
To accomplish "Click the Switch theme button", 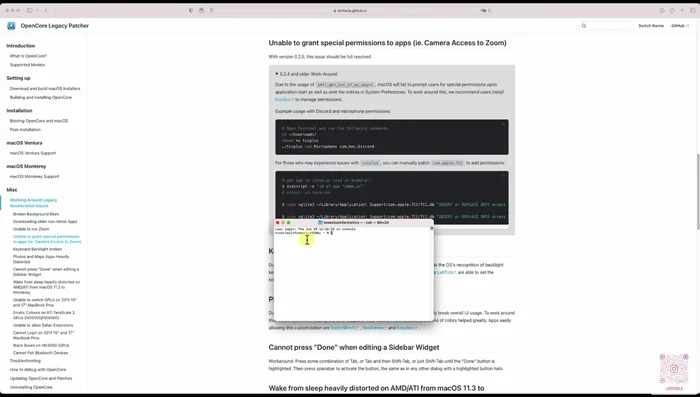I will (x=651, y=26).
